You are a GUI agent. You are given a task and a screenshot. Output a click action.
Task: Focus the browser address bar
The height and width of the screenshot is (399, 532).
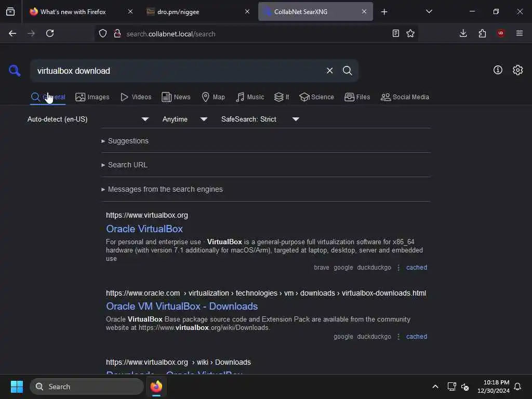point(256,34)
